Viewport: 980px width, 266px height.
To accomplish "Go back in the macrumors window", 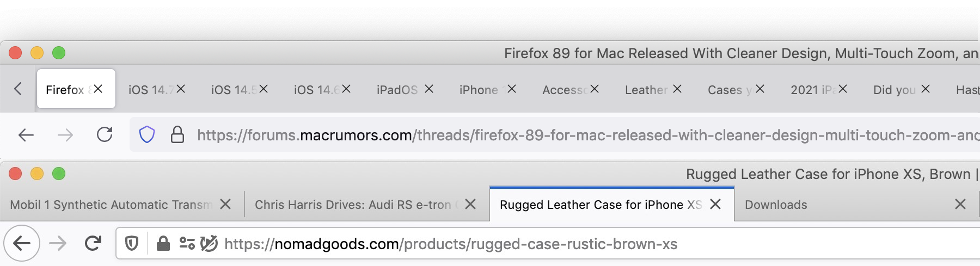I will coord(26,135).
